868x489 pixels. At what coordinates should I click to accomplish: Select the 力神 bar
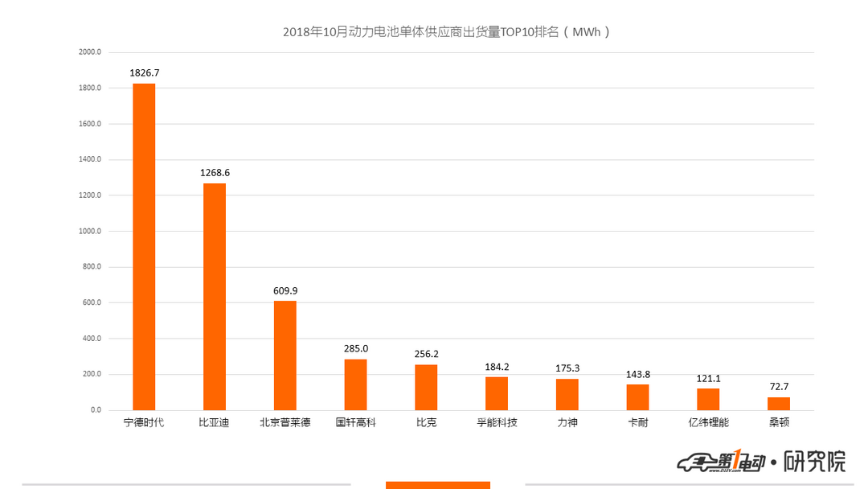[x=567, y=394]
